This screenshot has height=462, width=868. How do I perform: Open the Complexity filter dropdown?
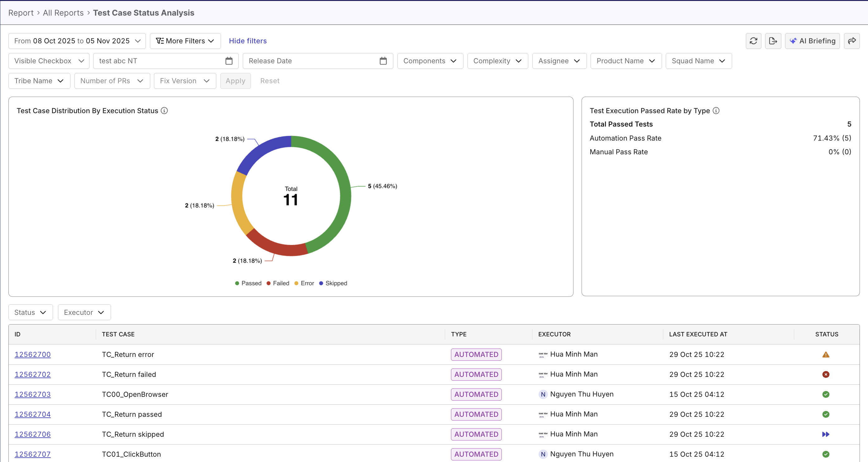pos(497,61)
